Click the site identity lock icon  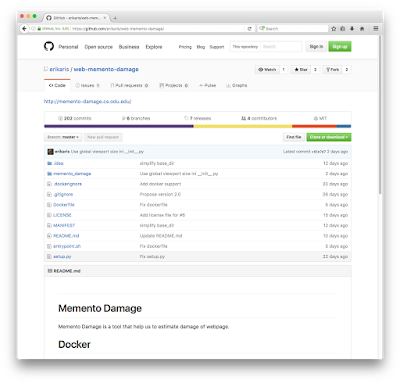click(39, 29)
